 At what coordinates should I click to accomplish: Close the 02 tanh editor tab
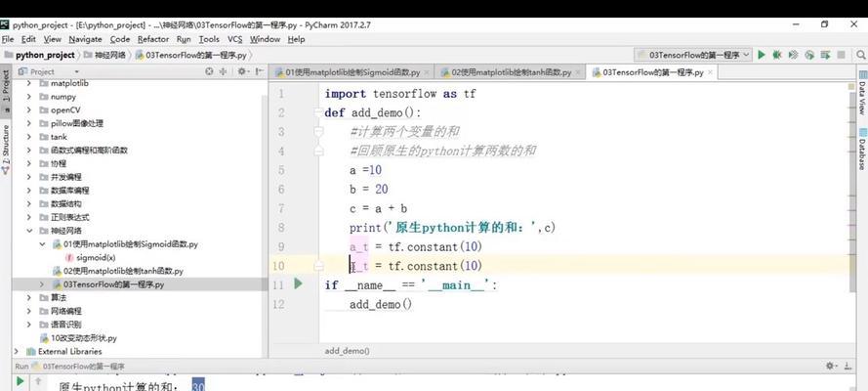tap(578, 72)
